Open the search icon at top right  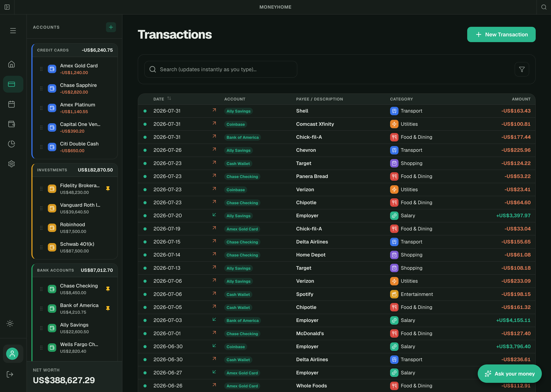coord(544,7)
